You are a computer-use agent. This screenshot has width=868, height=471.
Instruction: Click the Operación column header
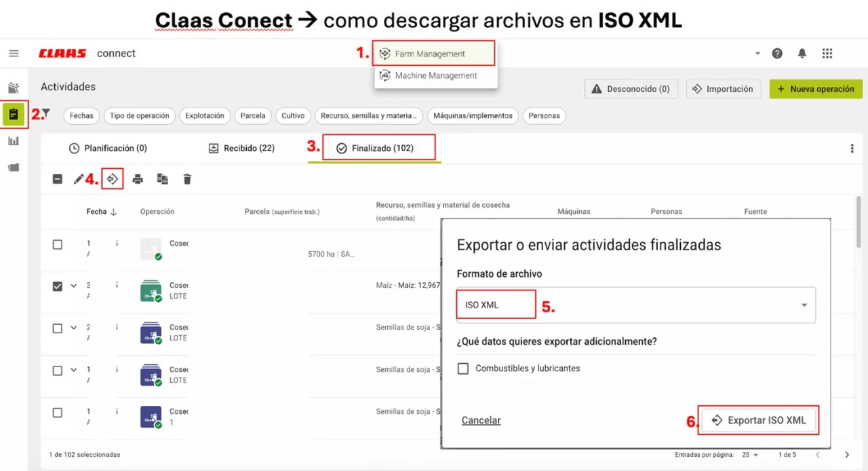click(x=157, y=212)
